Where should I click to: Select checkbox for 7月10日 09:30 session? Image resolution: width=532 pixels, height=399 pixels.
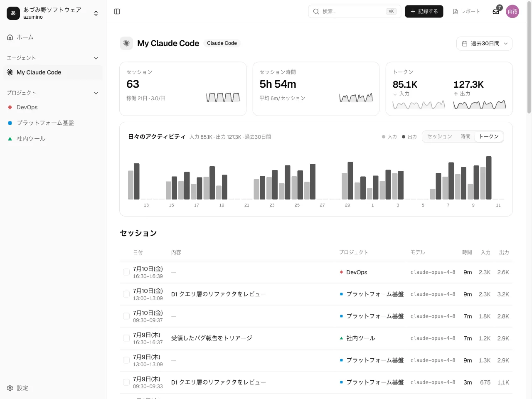[126, 316]
